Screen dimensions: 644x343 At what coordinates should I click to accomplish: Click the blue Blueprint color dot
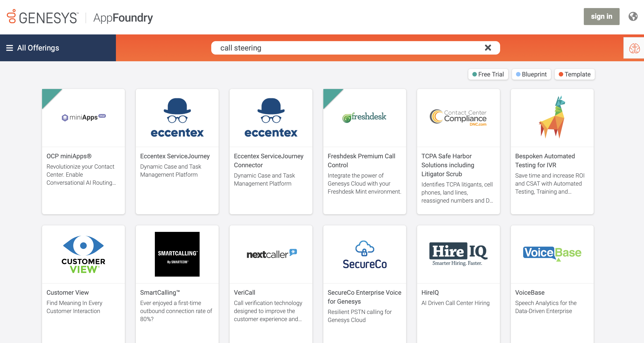point(518,74)
